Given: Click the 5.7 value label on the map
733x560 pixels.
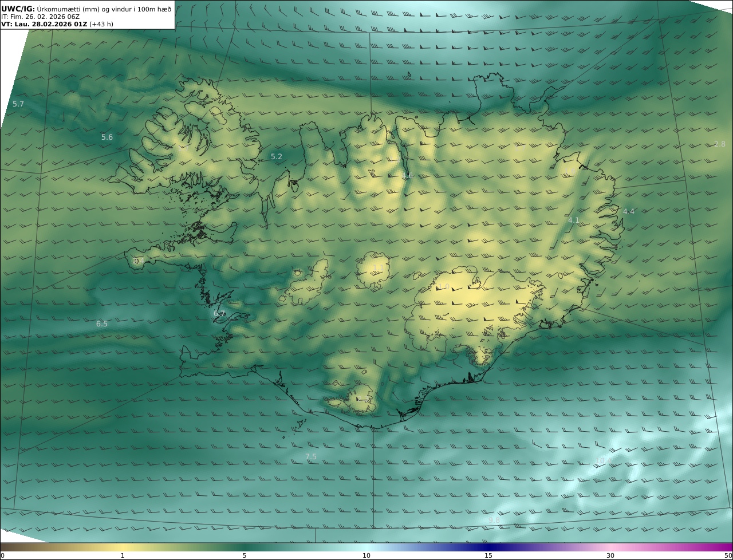Looking at the screenshot, I should [x=18, y=104].
